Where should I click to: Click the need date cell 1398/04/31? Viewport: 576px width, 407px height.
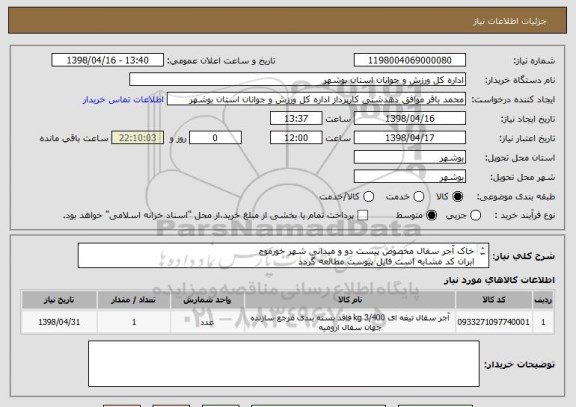coord(59,322)
